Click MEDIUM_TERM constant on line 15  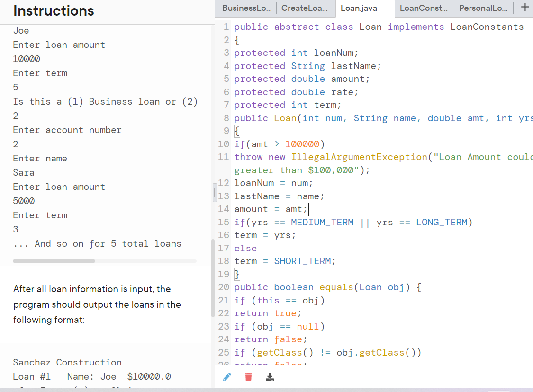(x=322, y=222)
